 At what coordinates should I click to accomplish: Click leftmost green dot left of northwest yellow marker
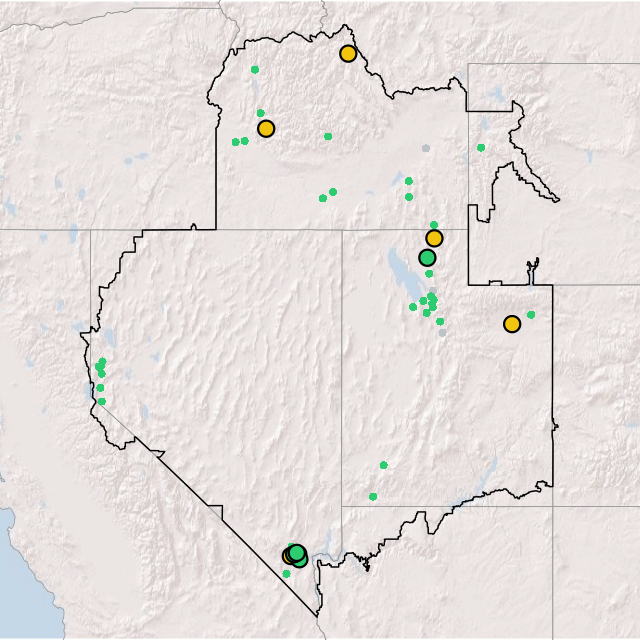click(236, 142)
